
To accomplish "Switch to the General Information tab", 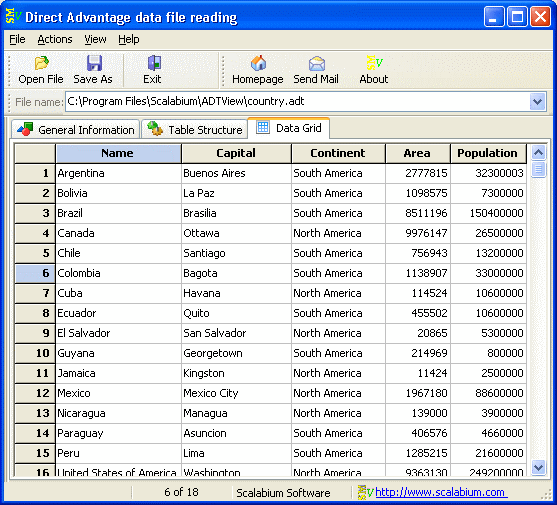I will [x=75, y=130].
